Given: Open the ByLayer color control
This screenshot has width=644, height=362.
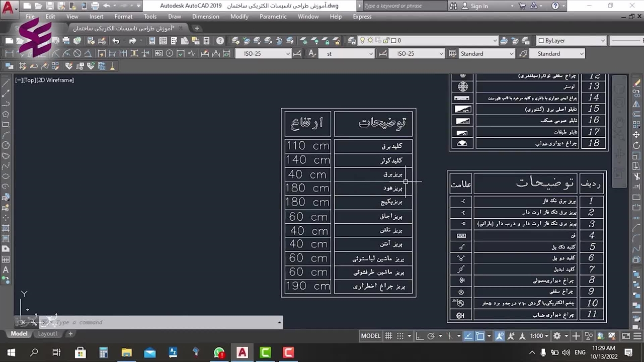Looking at the screenshot, I should (572, 41).
